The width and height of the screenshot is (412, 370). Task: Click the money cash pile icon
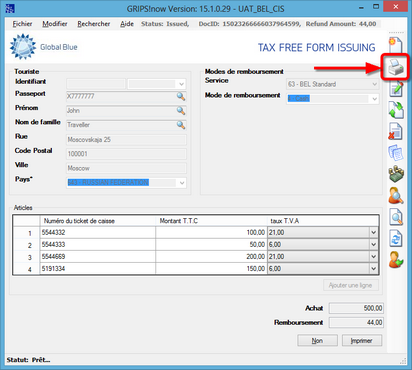396,174
